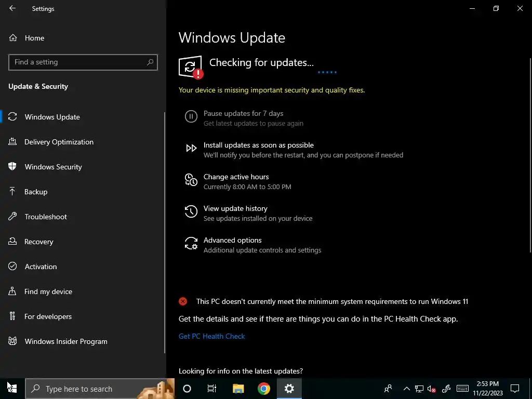Click the sidebar vertical scrollbar

[x=165, y=232]
